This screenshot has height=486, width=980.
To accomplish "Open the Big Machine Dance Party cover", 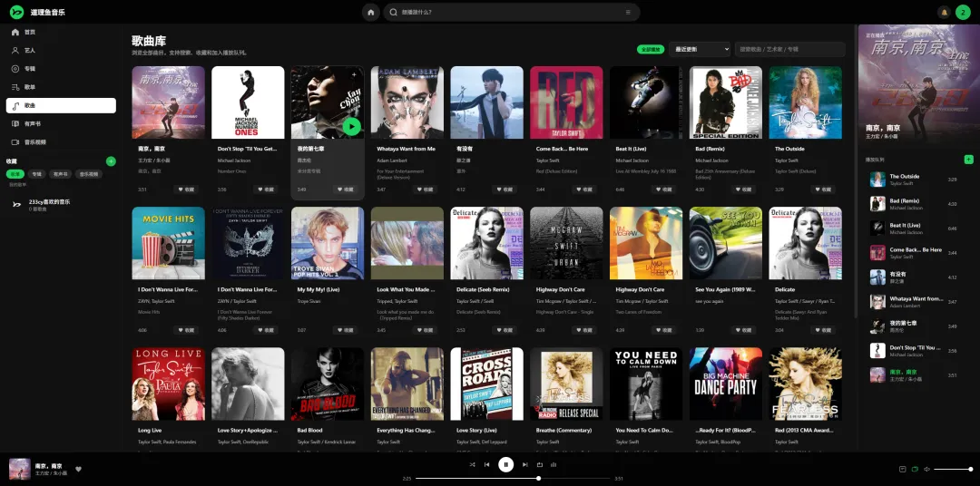I will pyautogui.click(x=726, y=384).
